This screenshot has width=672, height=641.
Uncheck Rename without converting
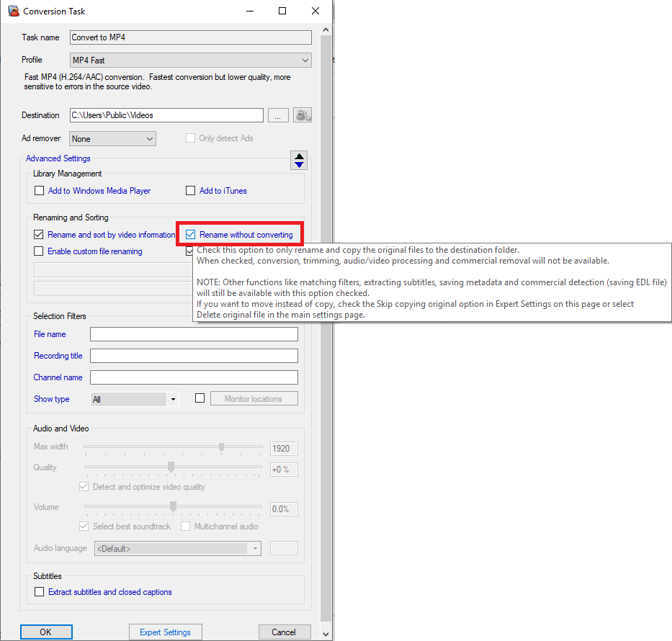[x=190, y=235]
